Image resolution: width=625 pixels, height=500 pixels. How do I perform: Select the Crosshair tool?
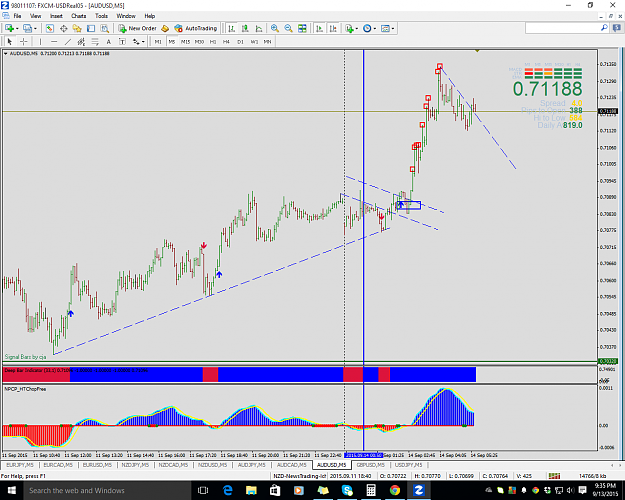[24, 41]
